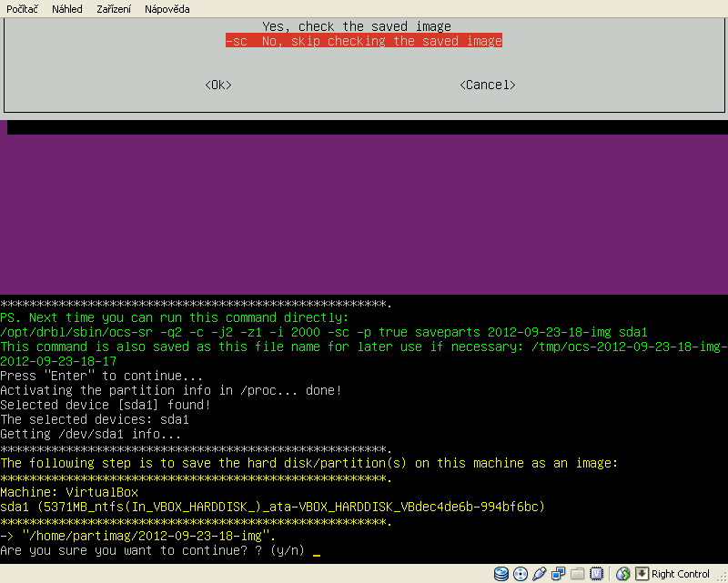Open the network adapters icon
Viewport: 728px width, 583px height.
tap(557, 574)
